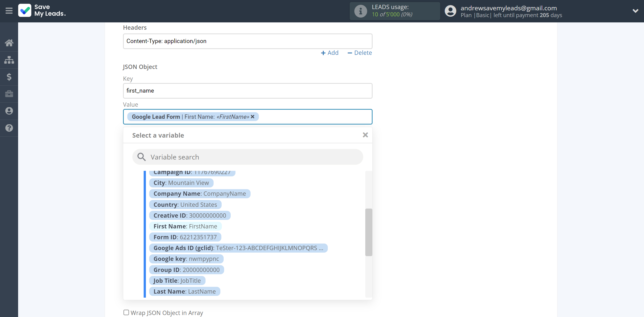
Task: Open the connections sitemap icon
Action: point(9,60)
